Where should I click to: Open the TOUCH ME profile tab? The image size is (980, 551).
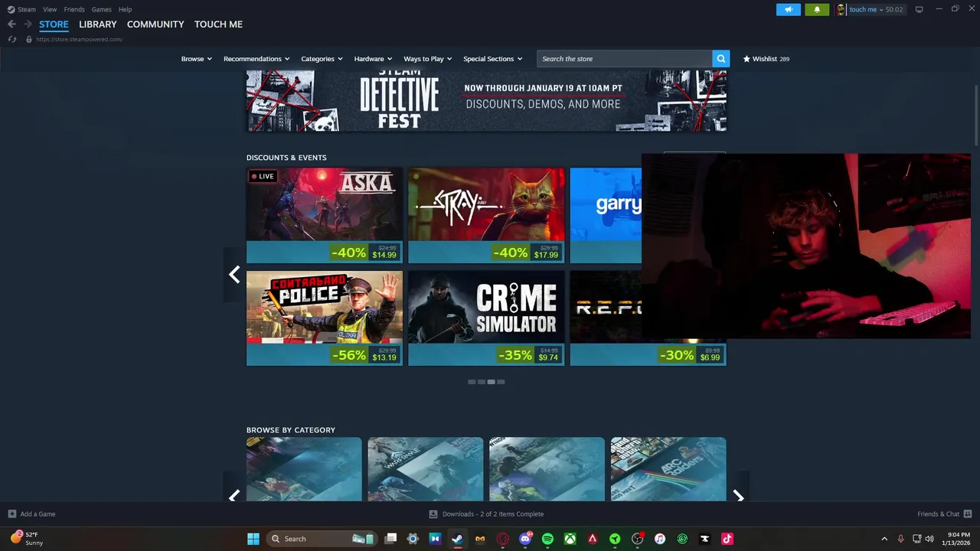218,24
